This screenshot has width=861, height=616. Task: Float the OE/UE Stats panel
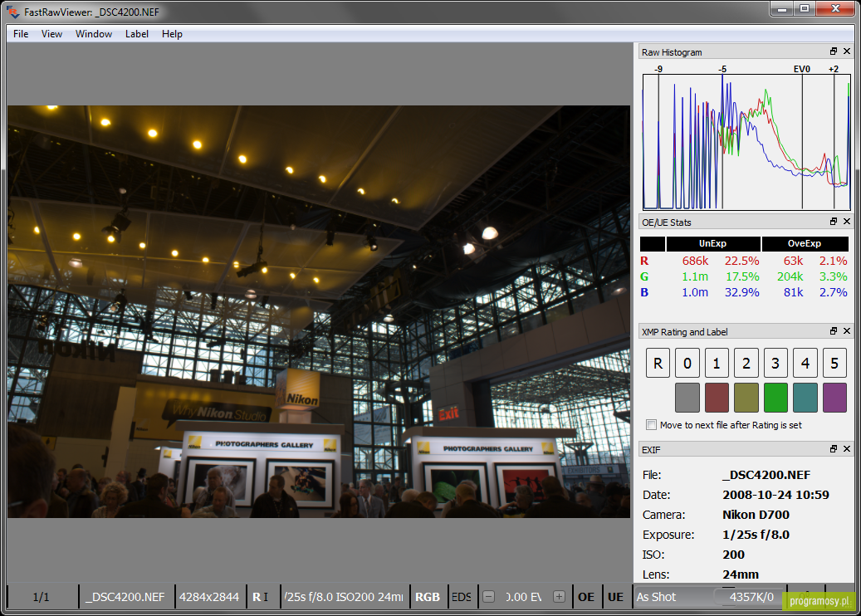(834, 222)
